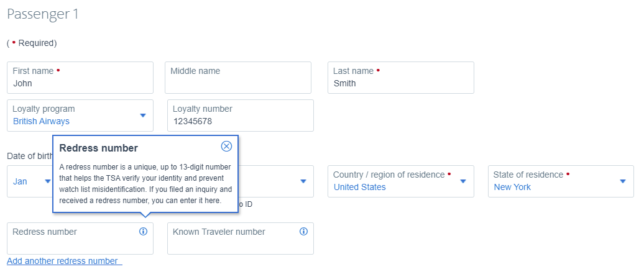Viewport: 644px width, 277px height.
Task: Click the Loyalty program dropdown arrow
Action: [x=142, y=116]
